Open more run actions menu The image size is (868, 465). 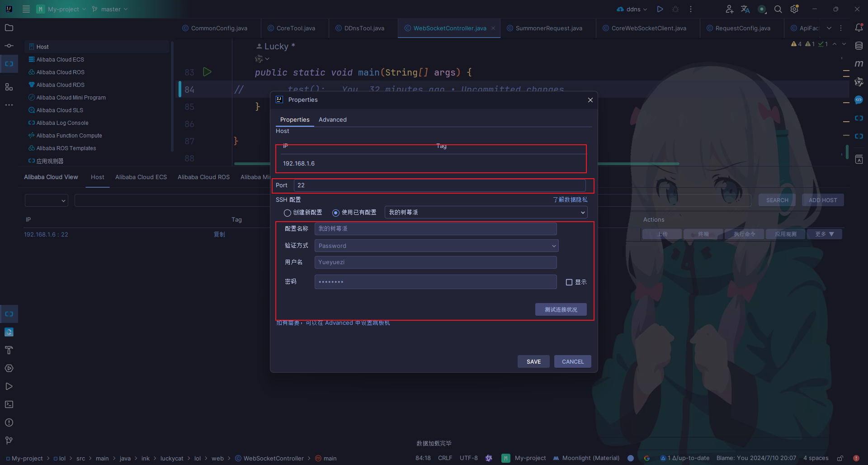691,9
